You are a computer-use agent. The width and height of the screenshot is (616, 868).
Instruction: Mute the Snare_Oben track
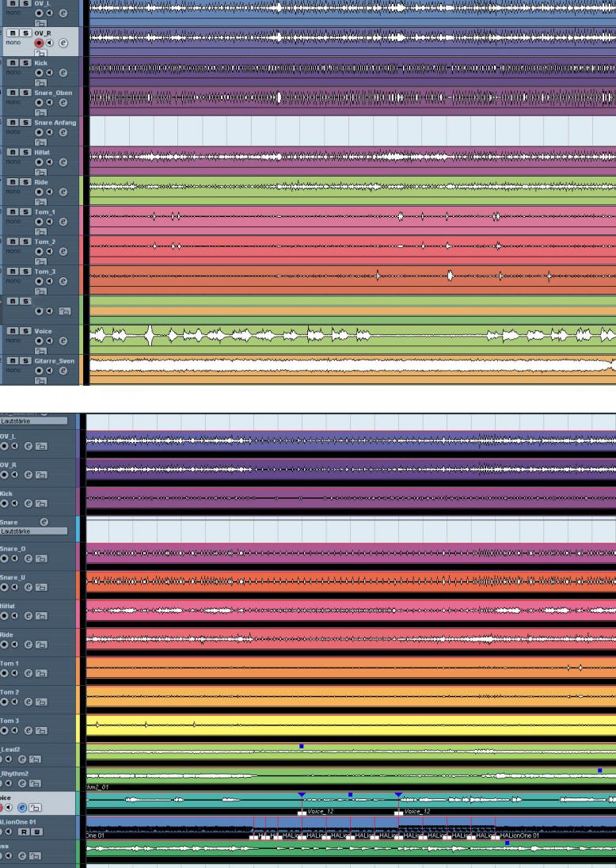(x=13, y=93)
